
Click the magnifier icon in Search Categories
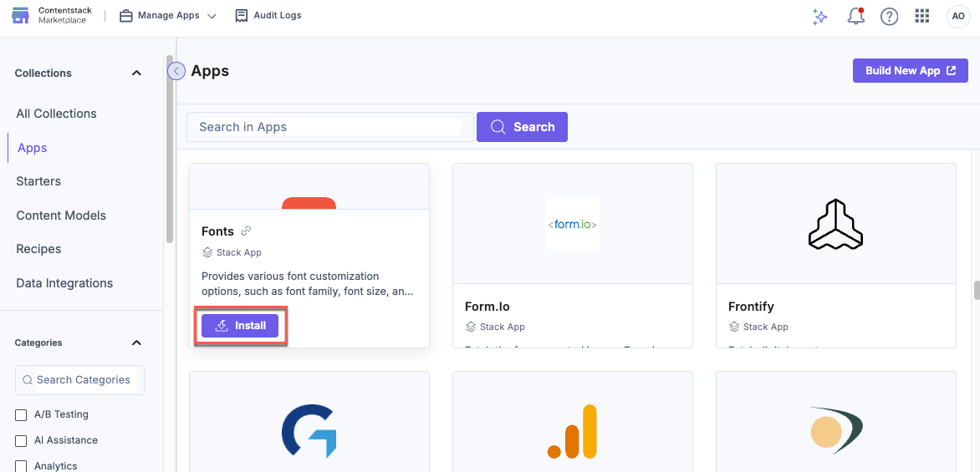tap(28, 379)
